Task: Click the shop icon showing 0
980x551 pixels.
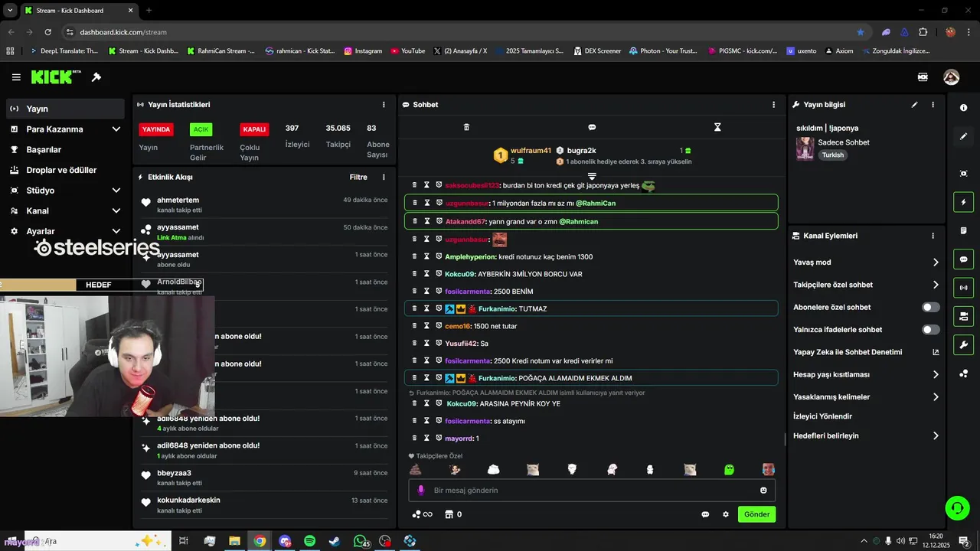Action: 453,514
